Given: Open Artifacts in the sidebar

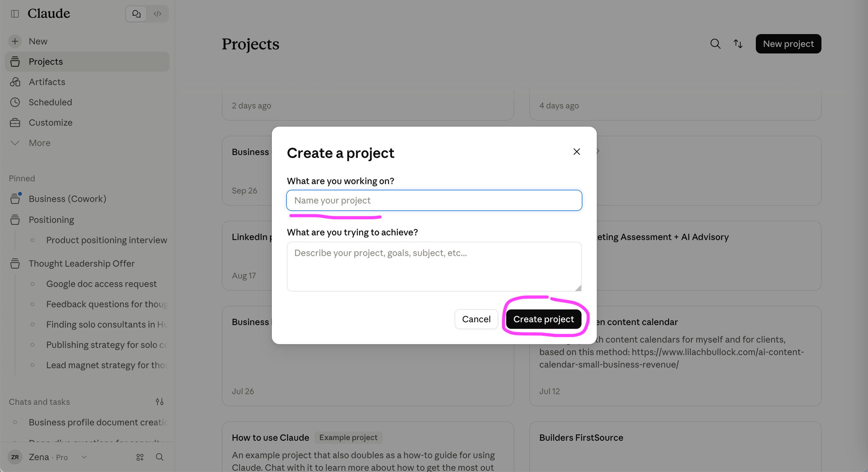Looking at the screenshot, I should (x=87, y=82).
